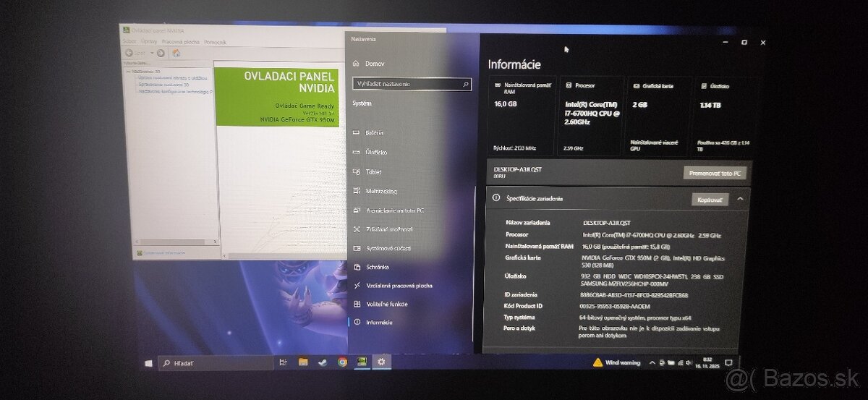Click the RAM memory card icon
This screenshot has height=400, width=868.
(x=497, y=85)
